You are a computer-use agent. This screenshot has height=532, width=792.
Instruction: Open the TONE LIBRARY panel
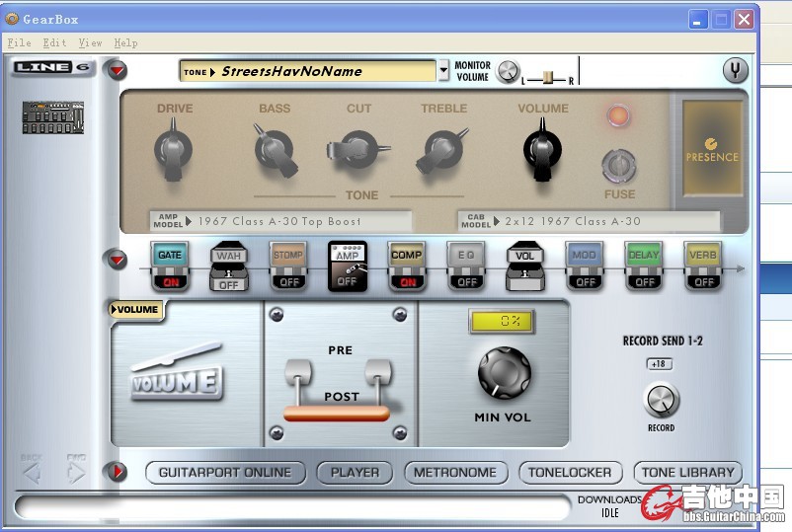(688, 473)
